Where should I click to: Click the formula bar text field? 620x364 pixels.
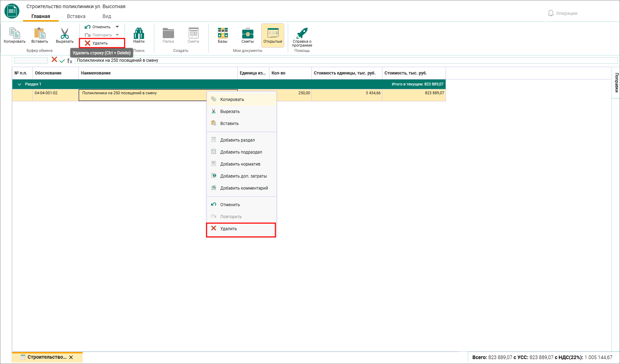tap(346, 60)
